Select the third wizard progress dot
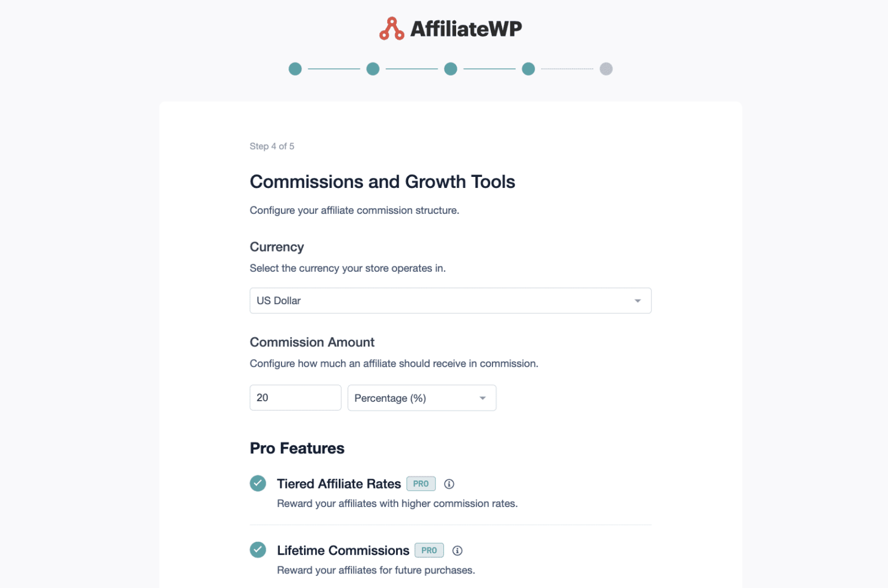888x588 pixels. (x=450, y=68)
